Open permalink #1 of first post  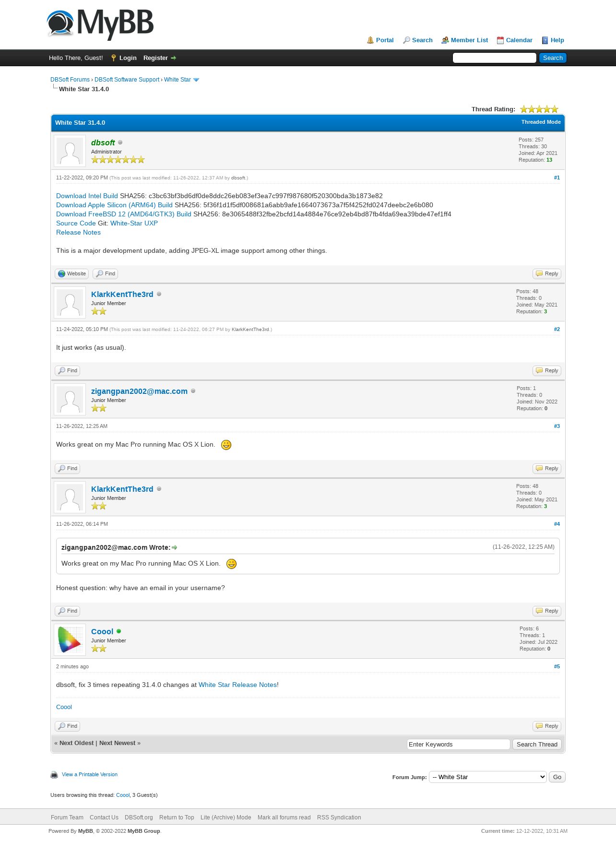coord(557,178)
